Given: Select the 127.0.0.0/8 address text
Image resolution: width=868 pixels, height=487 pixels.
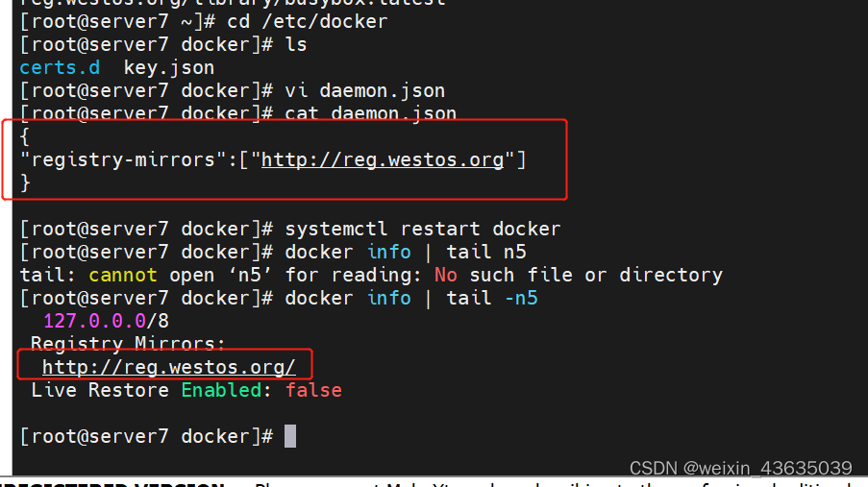Looking at the screenshot, I should (x=106, y=321).
